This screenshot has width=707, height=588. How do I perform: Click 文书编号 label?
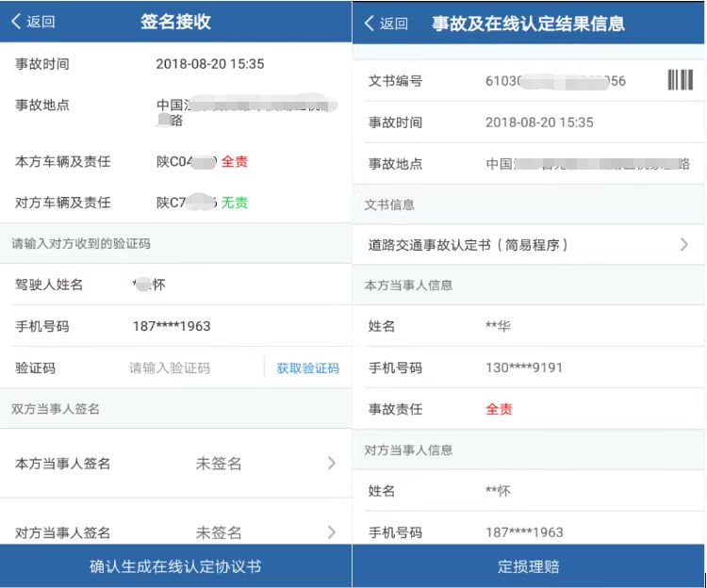395,81
